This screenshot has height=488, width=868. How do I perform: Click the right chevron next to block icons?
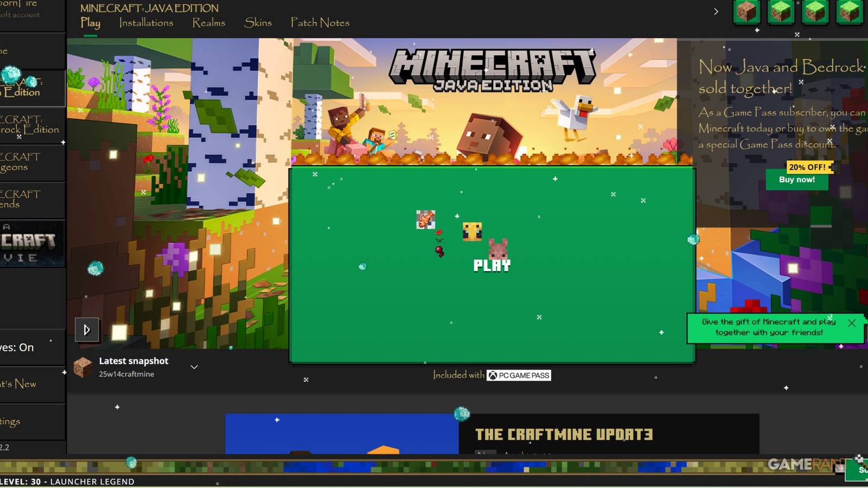pos(716,11)
